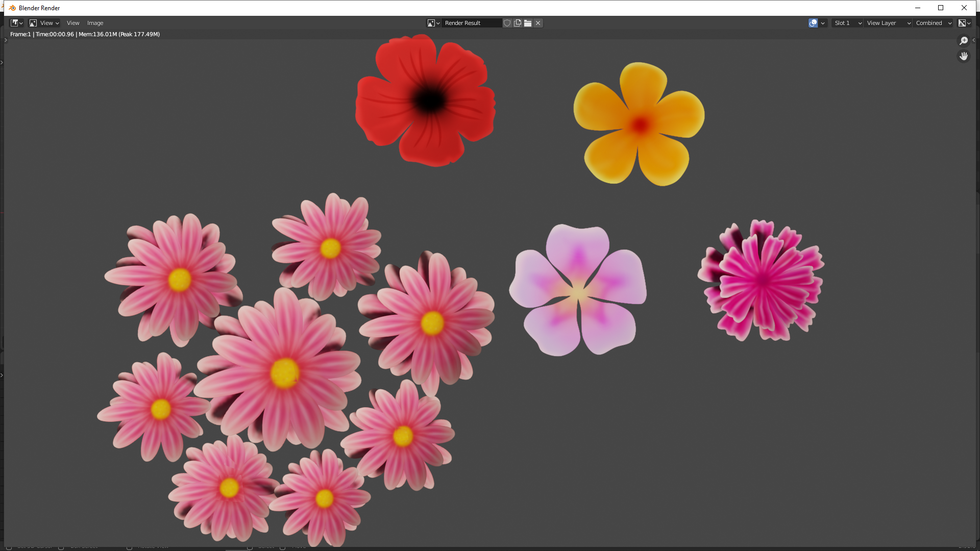Open the Slot 1 dropdown
Viewport: 980px width, 551px height.
847,23
